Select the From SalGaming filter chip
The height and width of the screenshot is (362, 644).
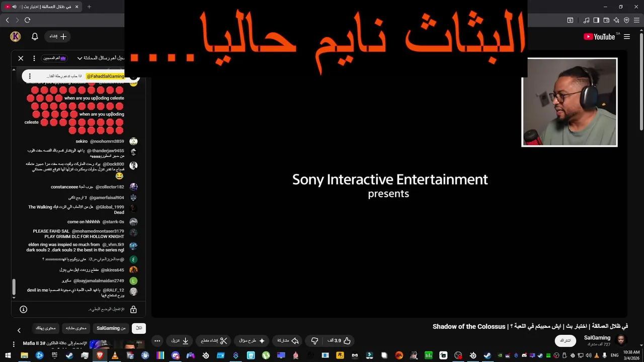click(111, 328)
